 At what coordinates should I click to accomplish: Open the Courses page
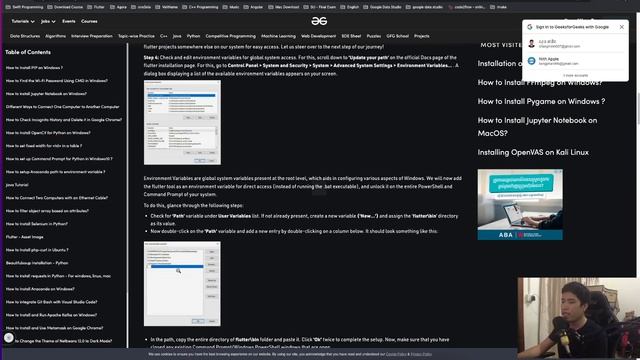pyautogui.click(x=89, y=21)
